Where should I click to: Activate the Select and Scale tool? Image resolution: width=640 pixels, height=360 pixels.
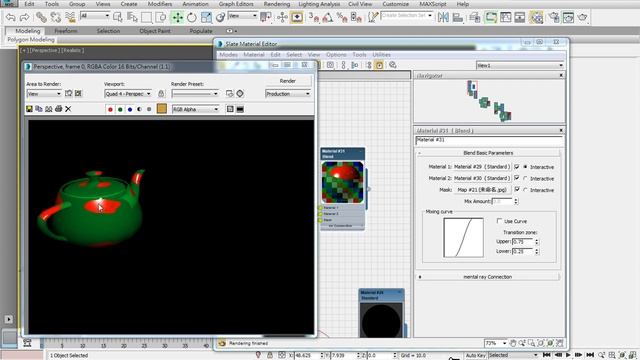(206, 17)
